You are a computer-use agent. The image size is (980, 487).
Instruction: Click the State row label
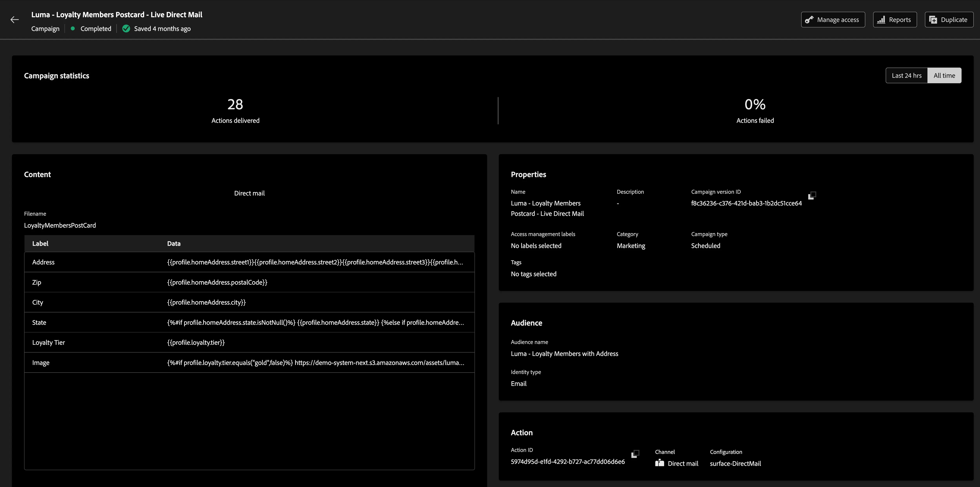click(39, 322)
